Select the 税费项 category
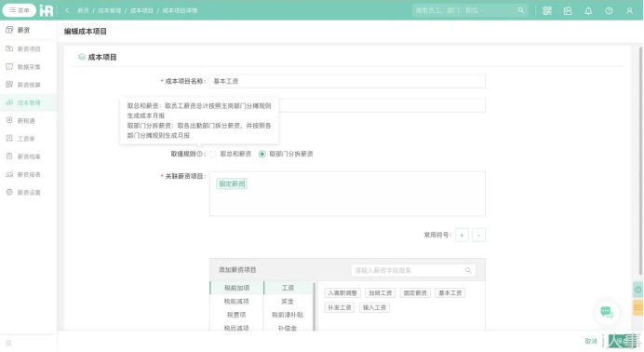The width and height of the screenshot is (644, 352). tap(236, 315)
